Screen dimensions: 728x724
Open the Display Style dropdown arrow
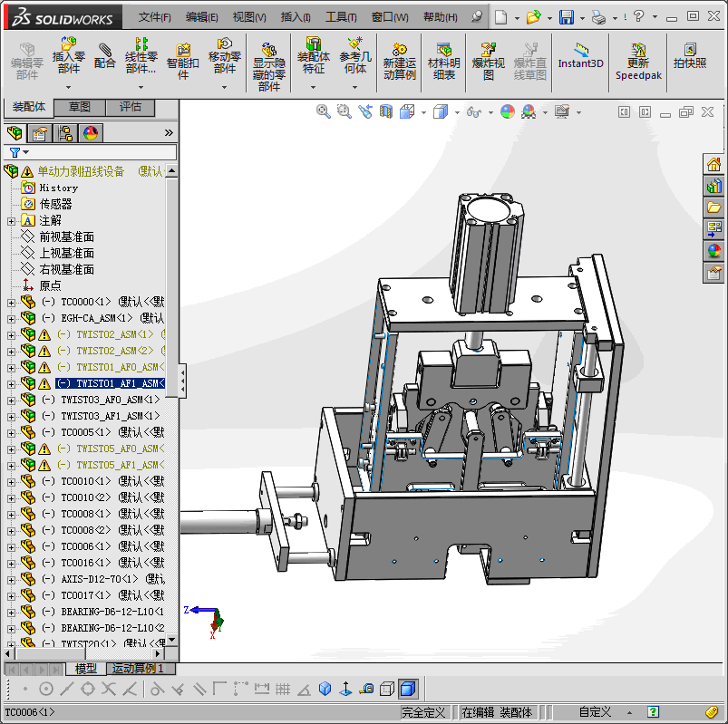[457, 112]
